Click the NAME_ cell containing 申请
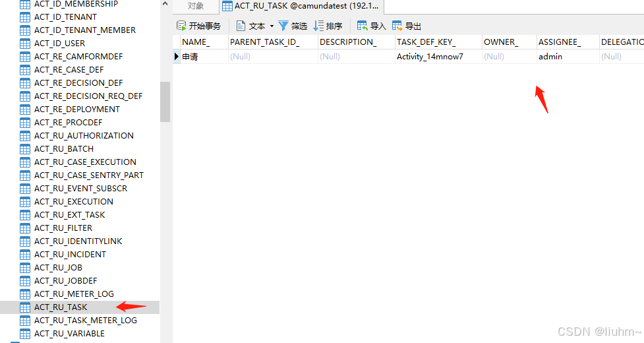 point(204,57)
